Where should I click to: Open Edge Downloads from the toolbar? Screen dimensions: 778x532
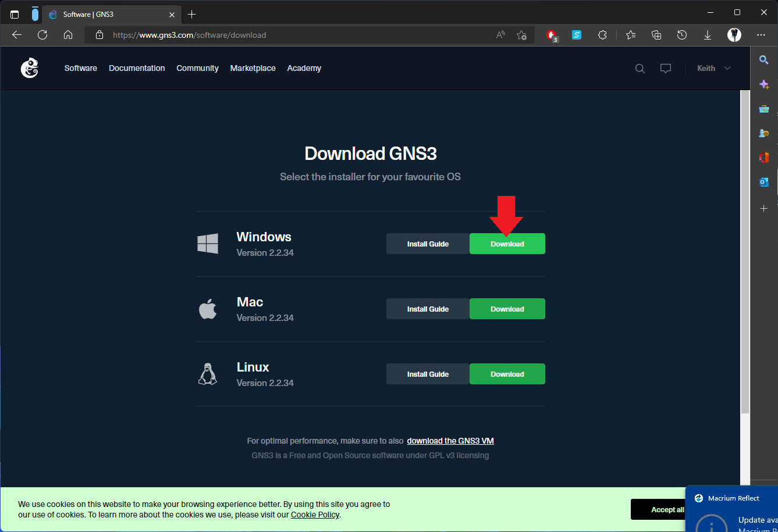[x=708, y=35]
